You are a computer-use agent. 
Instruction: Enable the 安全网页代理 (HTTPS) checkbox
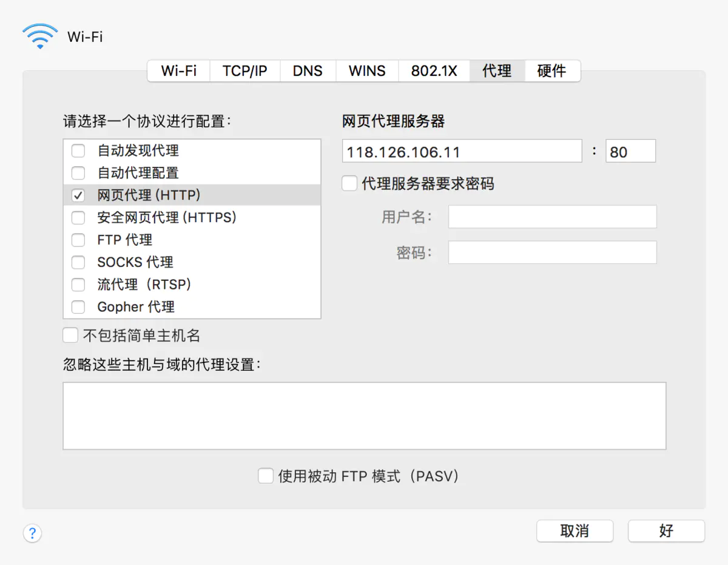pos(78,217)
